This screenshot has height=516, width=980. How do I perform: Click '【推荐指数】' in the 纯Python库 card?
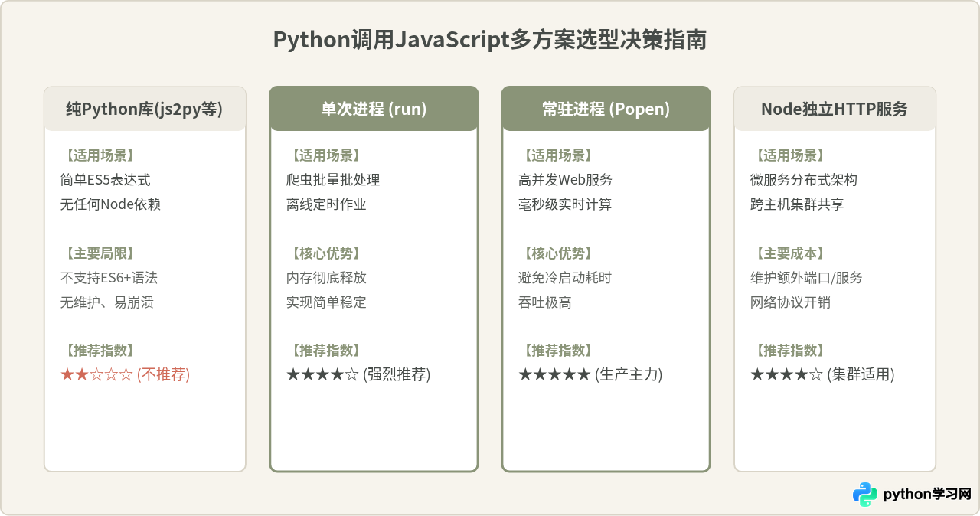coord(98,351)
